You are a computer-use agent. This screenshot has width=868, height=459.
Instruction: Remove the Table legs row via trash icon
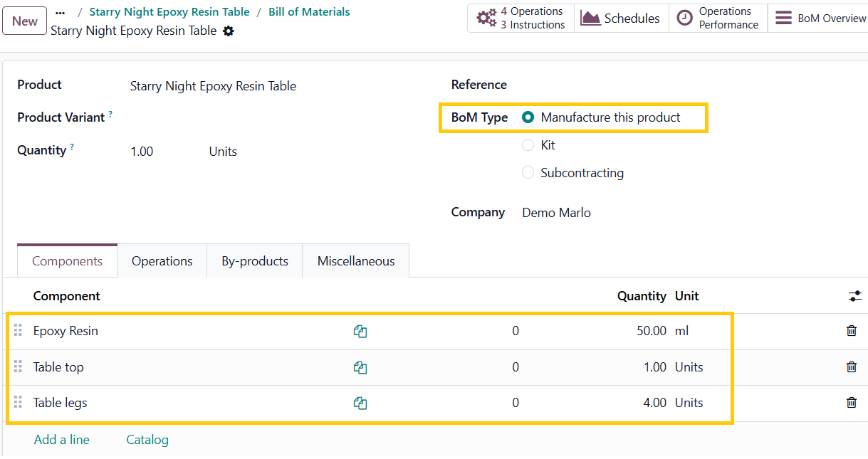click(851, 403)
